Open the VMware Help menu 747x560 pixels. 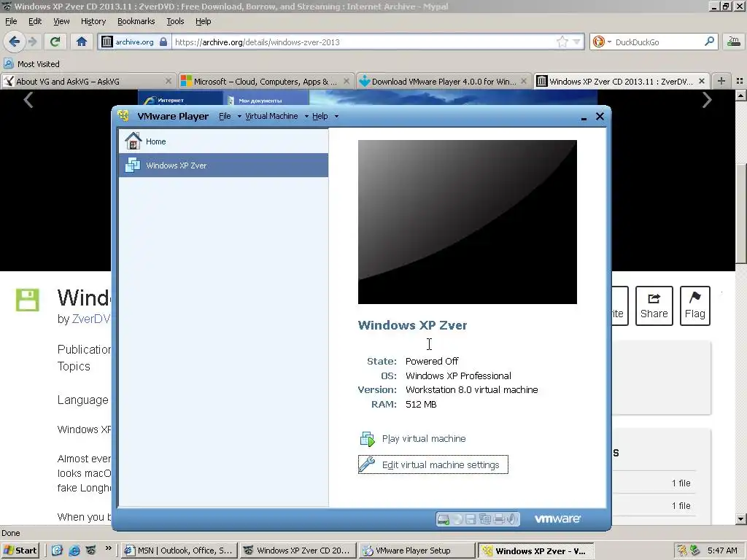coord(320,116)
